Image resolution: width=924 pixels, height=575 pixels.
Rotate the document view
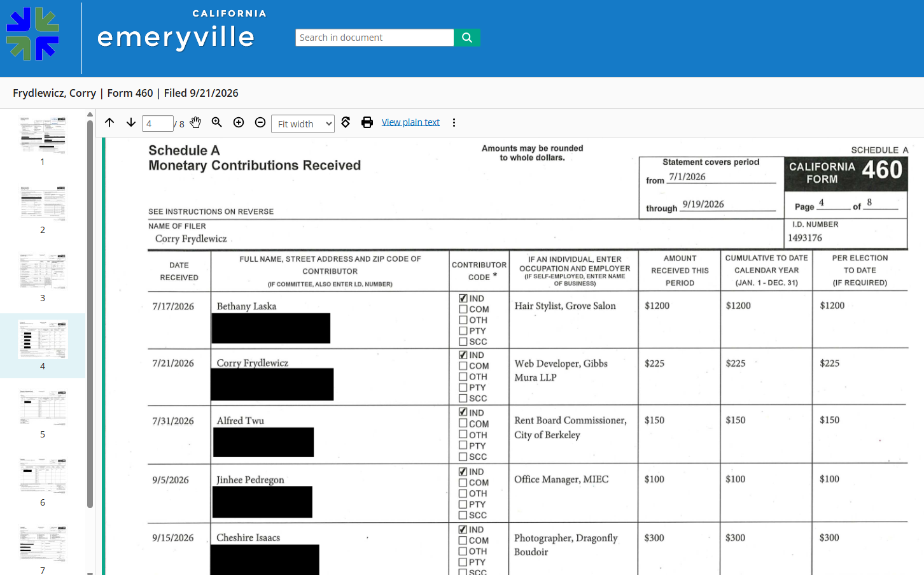click(346, 122)
